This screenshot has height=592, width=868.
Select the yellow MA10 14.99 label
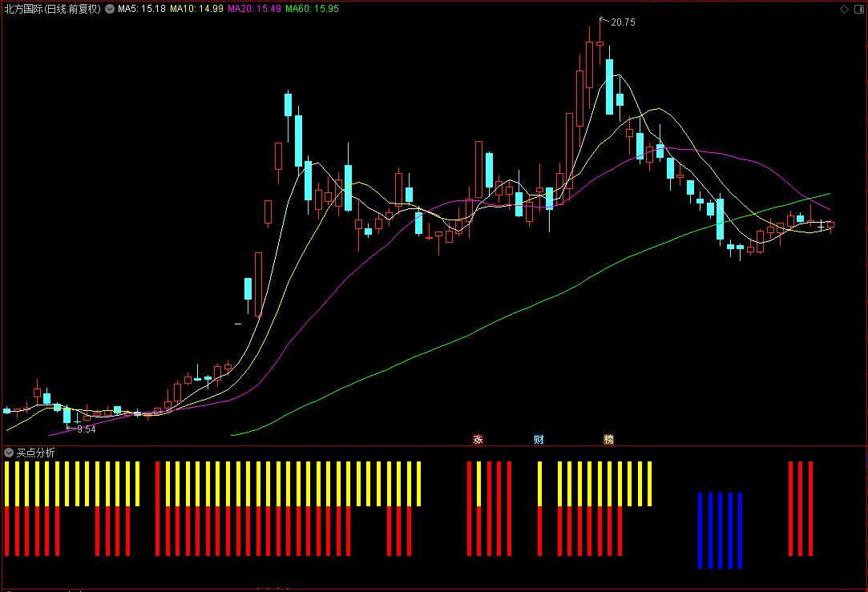(x=196, y=9)
